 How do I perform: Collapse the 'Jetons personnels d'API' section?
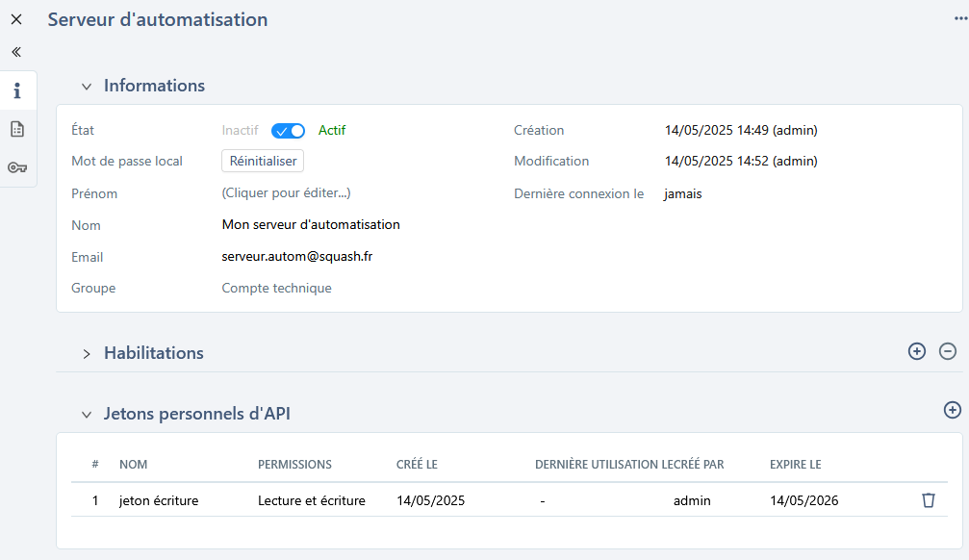87,413
